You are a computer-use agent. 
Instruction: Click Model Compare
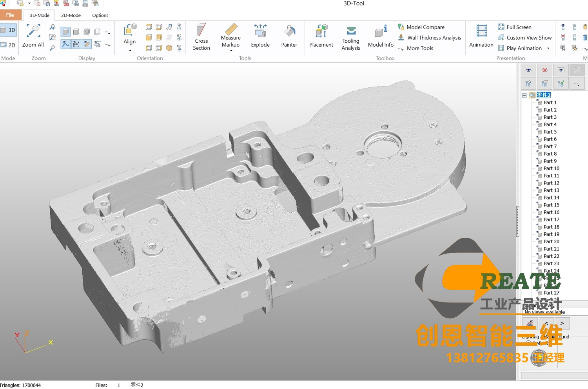(x=425, y=27)
